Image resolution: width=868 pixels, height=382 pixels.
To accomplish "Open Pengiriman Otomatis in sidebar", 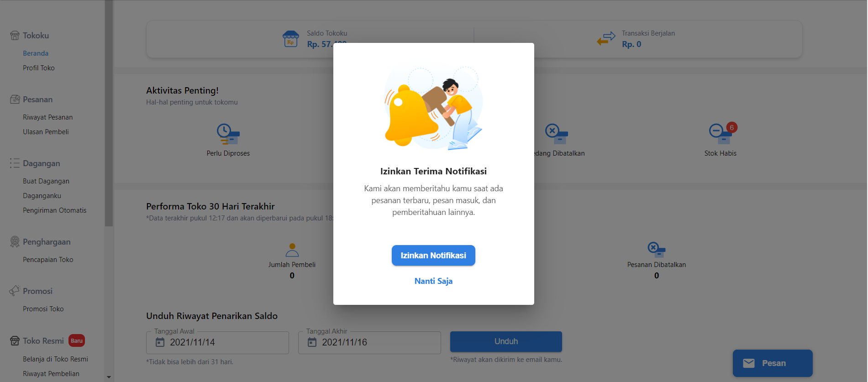I will (55, 210).
